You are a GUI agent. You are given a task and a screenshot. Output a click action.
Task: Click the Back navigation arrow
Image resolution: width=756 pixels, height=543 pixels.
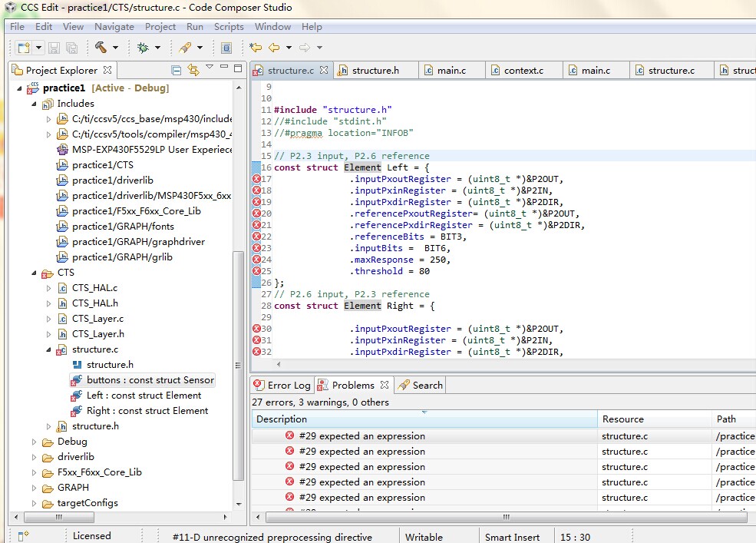tap(274, 48)
